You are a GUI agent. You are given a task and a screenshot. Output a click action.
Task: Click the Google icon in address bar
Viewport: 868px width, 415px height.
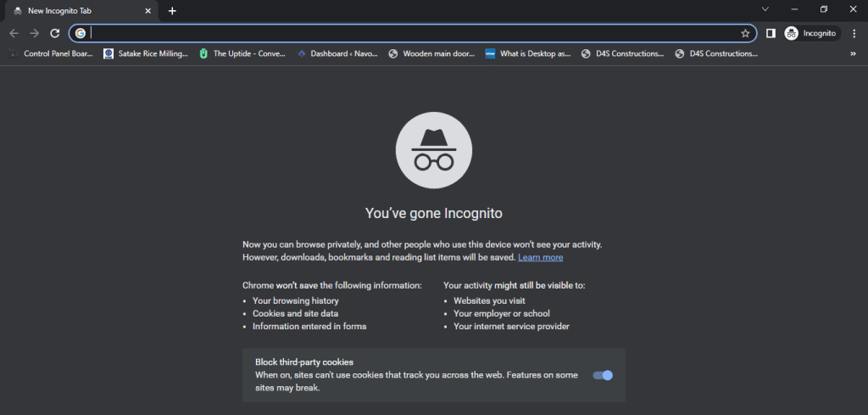pos(81,33)
